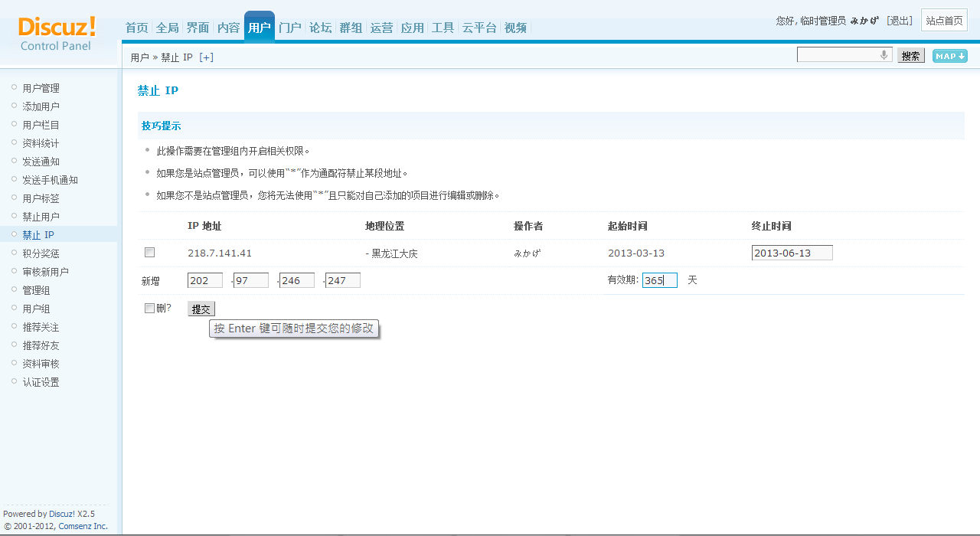Go to 禁止用户 in the sidebar
980x536 pixels.
(x=41, y=217)
